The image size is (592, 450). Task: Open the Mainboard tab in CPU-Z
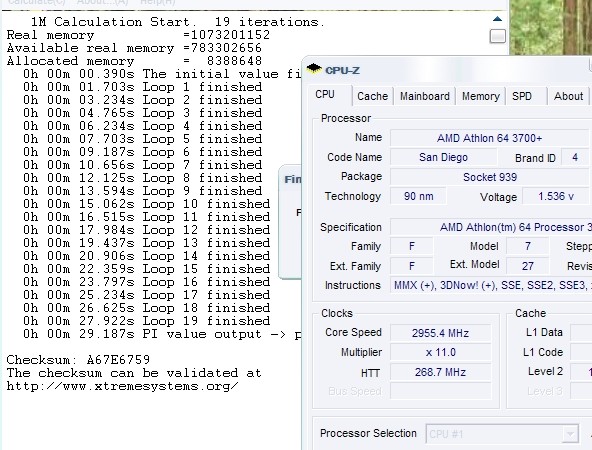point(425,96)
